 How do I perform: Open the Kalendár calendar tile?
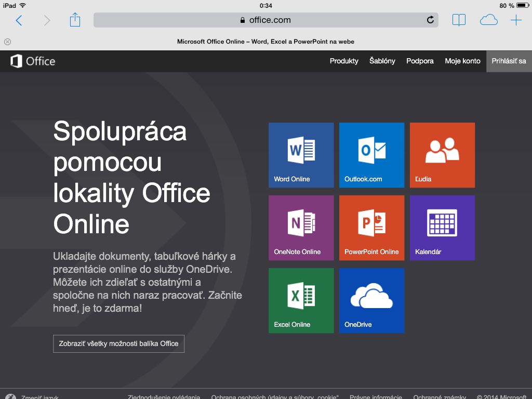[442, 228]
